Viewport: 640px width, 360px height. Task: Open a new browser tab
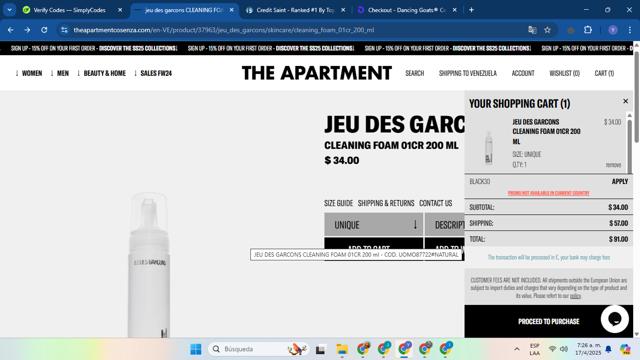click(471, 10)
